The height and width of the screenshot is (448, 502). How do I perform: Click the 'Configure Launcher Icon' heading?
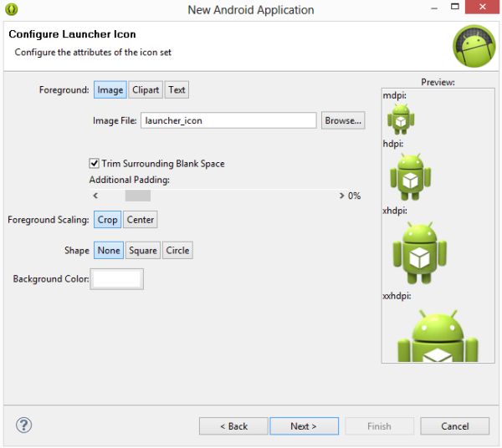click(x=72, y=34)
